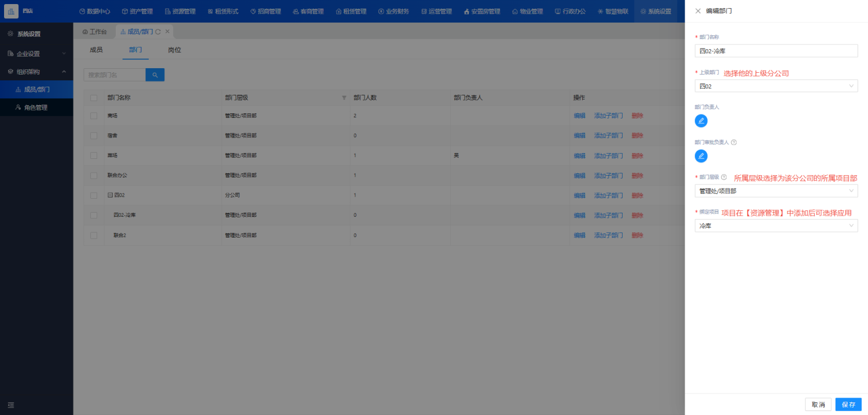Viewport: 868px width, 415px height.
Task: Check the box for the 宿舍 row
Action: click(x=94, y=135)
